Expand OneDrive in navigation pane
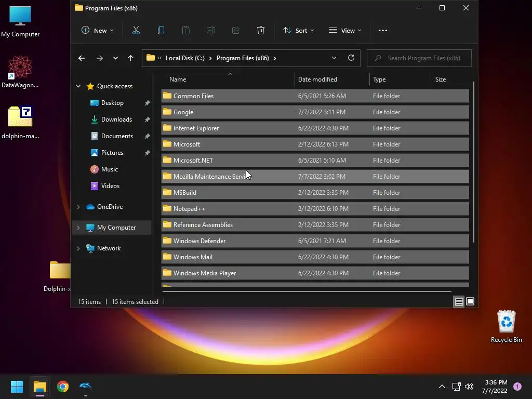 click(x=78, y=207)
